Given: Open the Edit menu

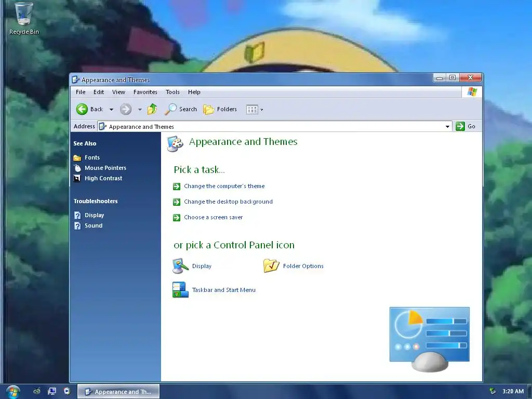Looking at the screenshot, I should pyautogui.click(x=99, y=92).
